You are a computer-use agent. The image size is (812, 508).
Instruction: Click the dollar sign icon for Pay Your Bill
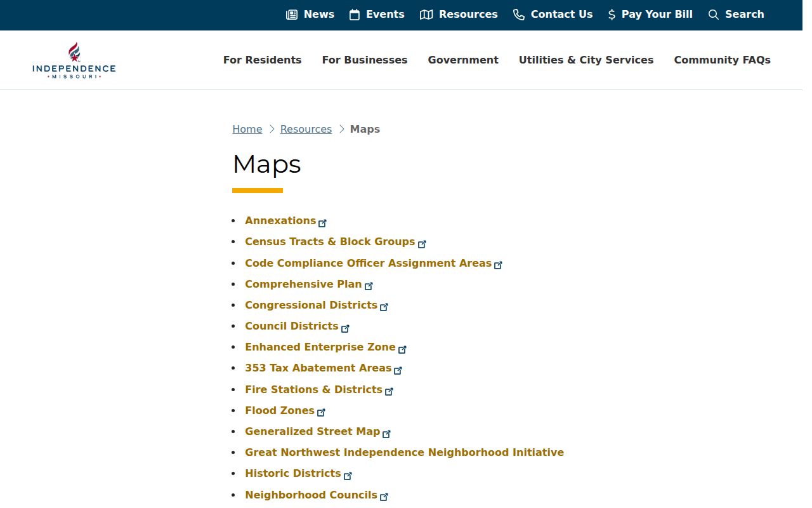(x=612, y=15)
